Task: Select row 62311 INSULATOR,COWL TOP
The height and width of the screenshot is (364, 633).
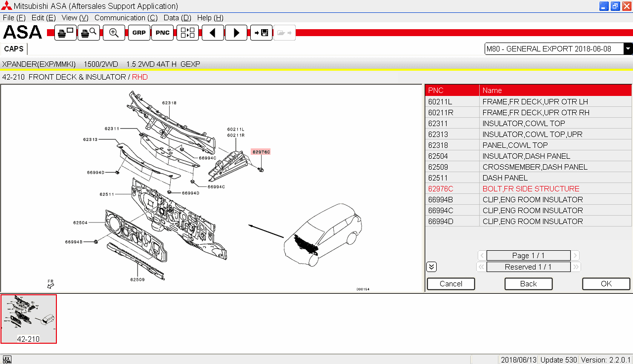Action: click(x=528, y=123)
